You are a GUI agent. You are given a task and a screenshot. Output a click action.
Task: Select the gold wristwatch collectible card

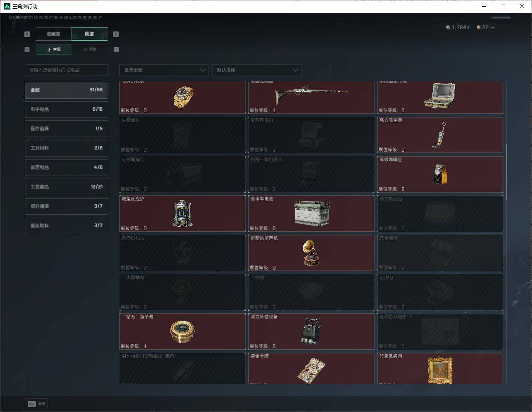tap(182, 98)
